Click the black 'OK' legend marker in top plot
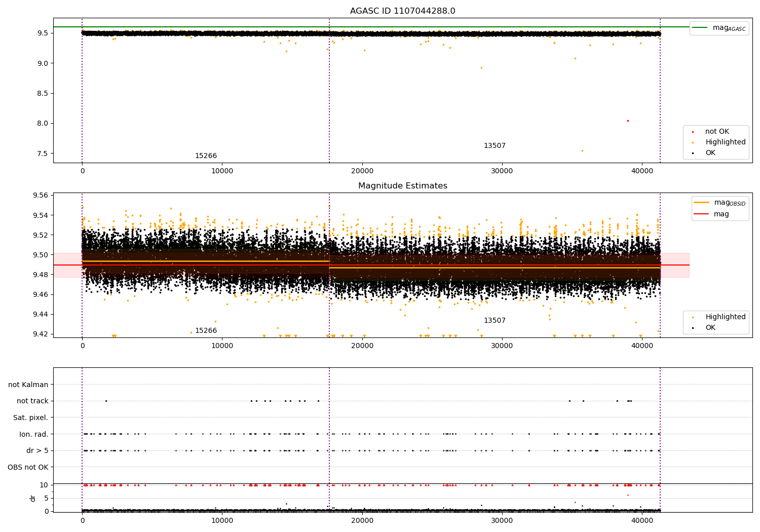The width and height of the screenshot is (760, 532). click(693, 153)
